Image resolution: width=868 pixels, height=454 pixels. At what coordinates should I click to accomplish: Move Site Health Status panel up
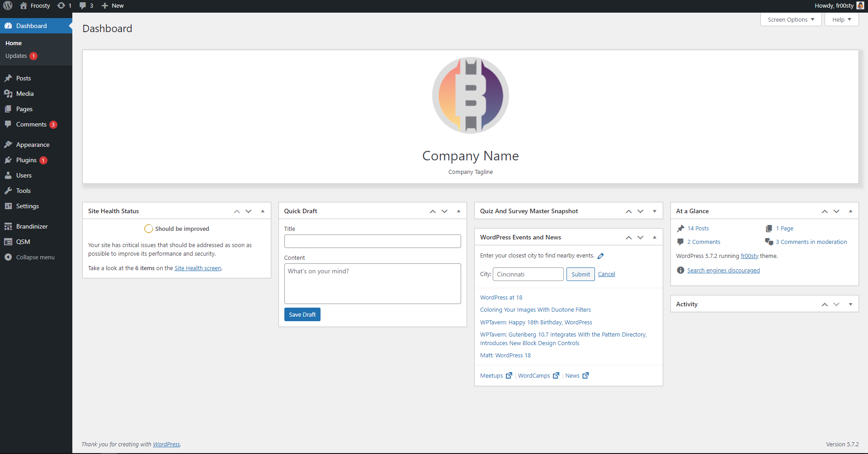click(x=236, y=211)
